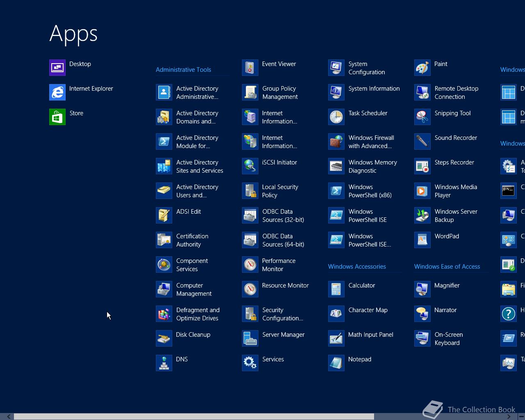Open Disk Cleanup icon
The height and width of the screenshot is (420, 525).
164,338
